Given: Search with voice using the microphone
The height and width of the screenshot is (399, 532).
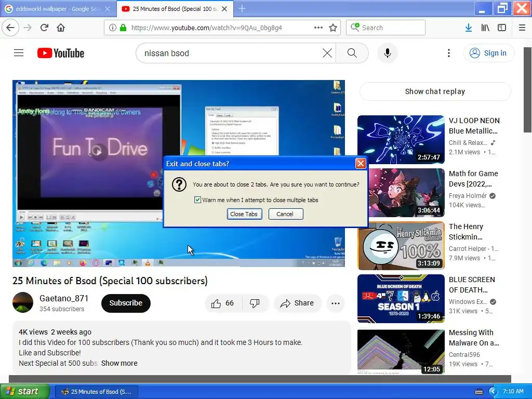Looking at the screenshot, I should pos(388,53).
